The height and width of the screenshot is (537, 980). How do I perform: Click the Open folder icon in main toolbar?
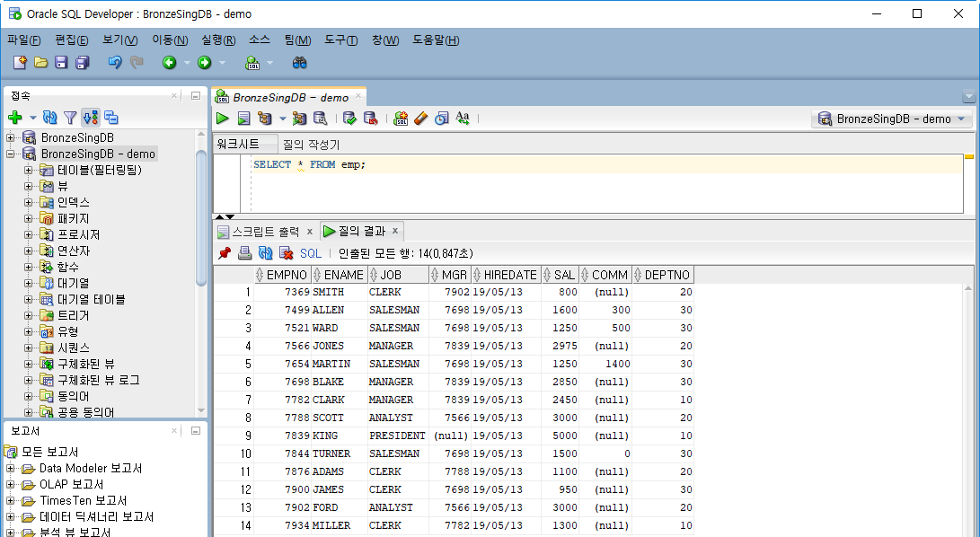[x=40, y=63]
